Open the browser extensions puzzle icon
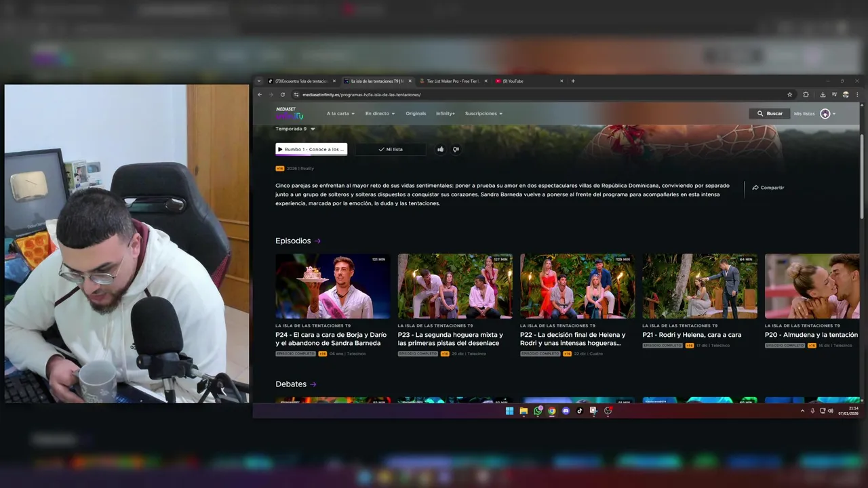Viewport: 868px width, 488px height. click(806, 95)
